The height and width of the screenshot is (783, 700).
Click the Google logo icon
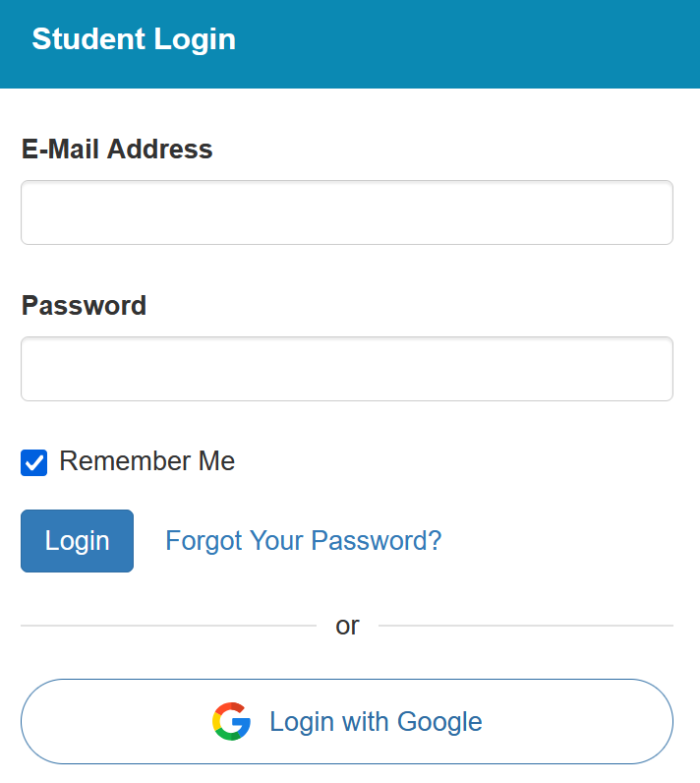click(x=231, y=721)
